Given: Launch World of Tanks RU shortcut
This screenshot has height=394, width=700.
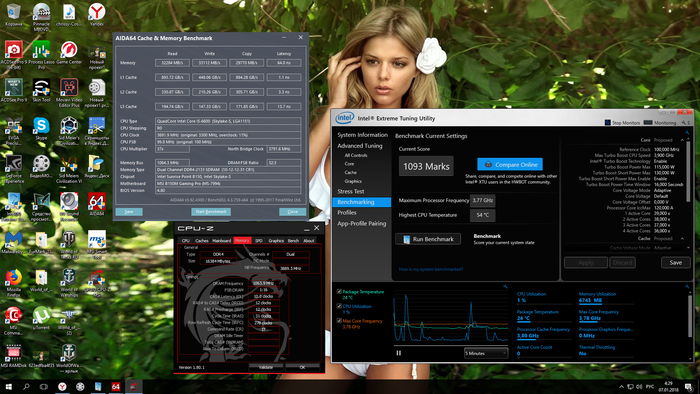Looking at the screenshot, I should (69, 245).
